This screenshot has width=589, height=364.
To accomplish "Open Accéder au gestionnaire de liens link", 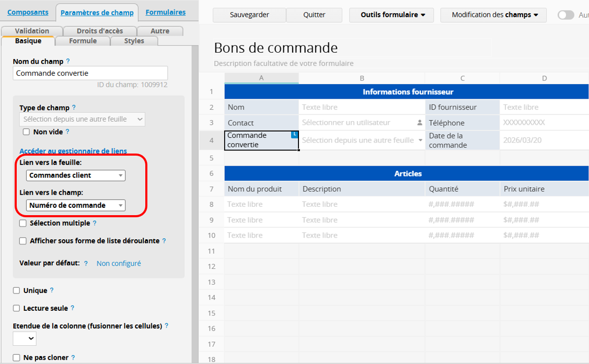I will point(73,151).
